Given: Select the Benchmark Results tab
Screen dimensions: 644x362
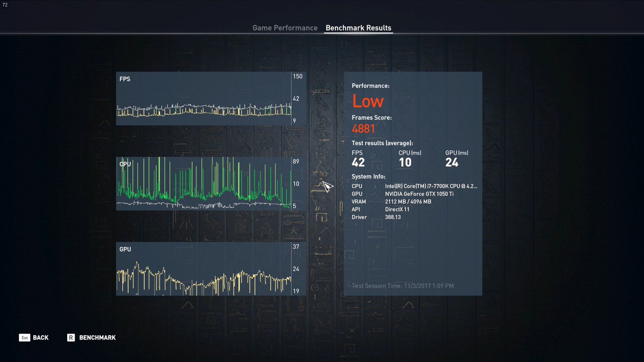Looking at the screenshot, I should [358, 28].
